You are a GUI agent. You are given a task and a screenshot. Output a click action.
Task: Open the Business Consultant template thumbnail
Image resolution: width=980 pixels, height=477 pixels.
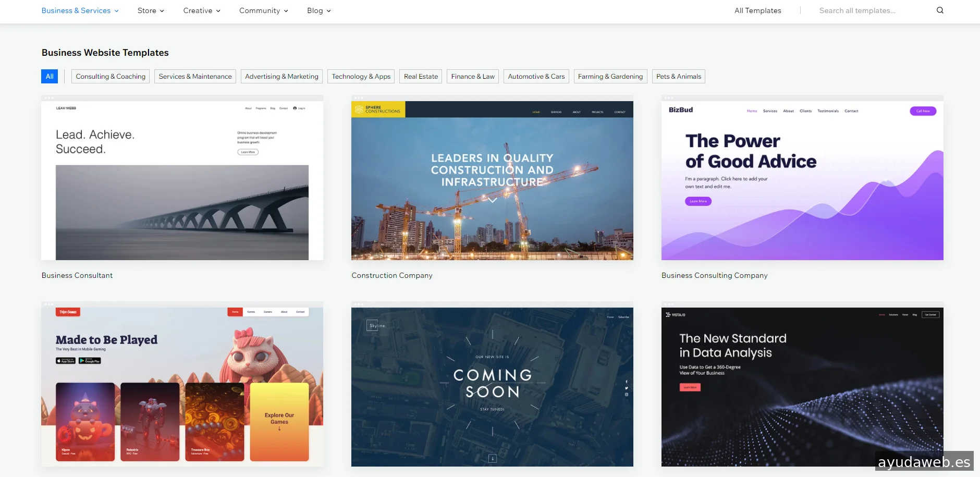point(182,180)
